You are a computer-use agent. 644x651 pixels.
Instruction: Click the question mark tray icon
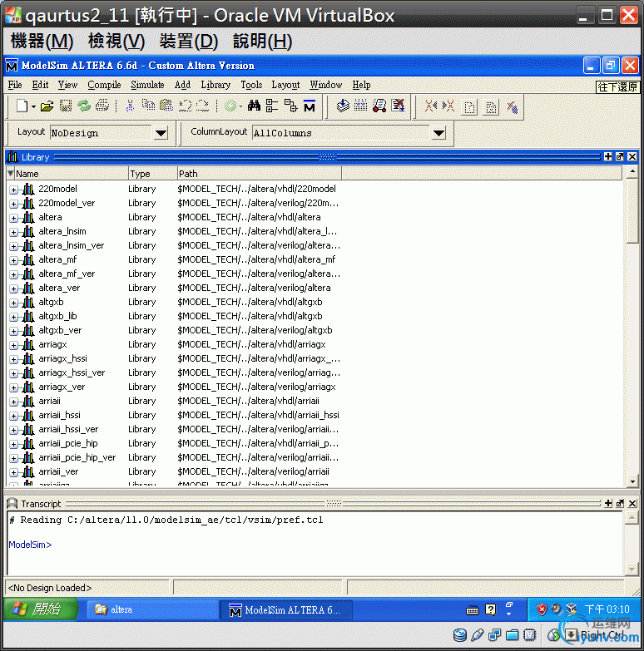tap(491, 609)
